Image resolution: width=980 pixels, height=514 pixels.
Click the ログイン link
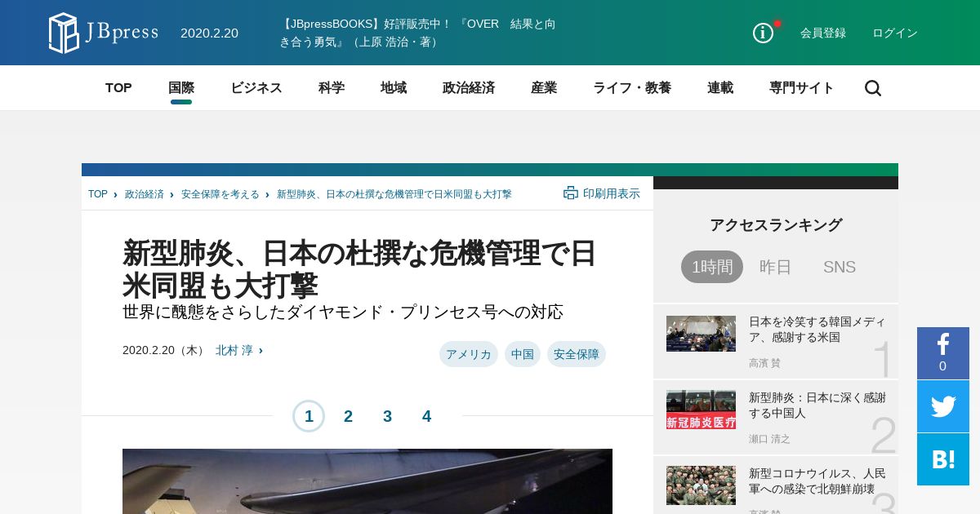[895, 33]
